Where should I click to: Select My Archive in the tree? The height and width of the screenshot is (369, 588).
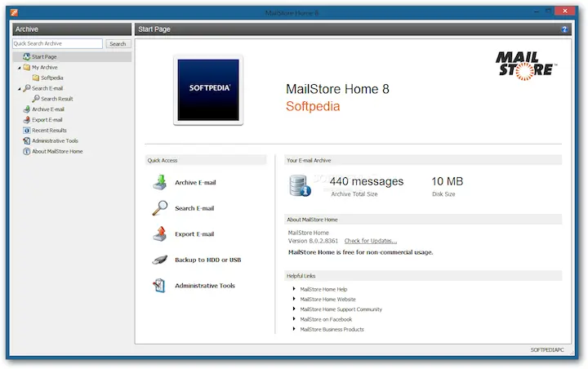[x=45, y=67]
